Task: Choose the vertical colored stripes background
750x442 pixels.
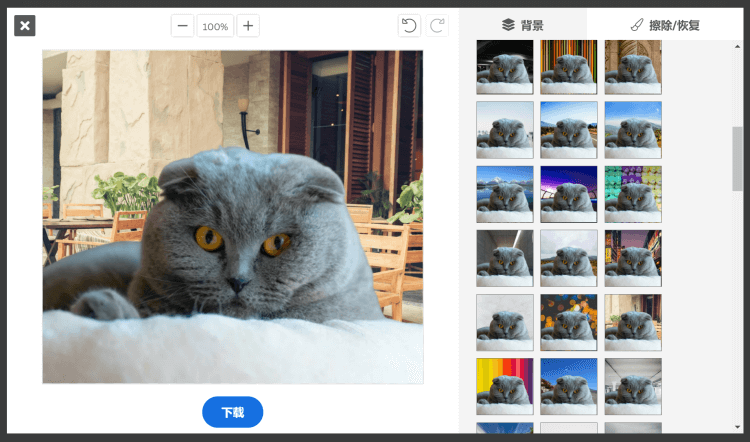Action: pos(569,66)
